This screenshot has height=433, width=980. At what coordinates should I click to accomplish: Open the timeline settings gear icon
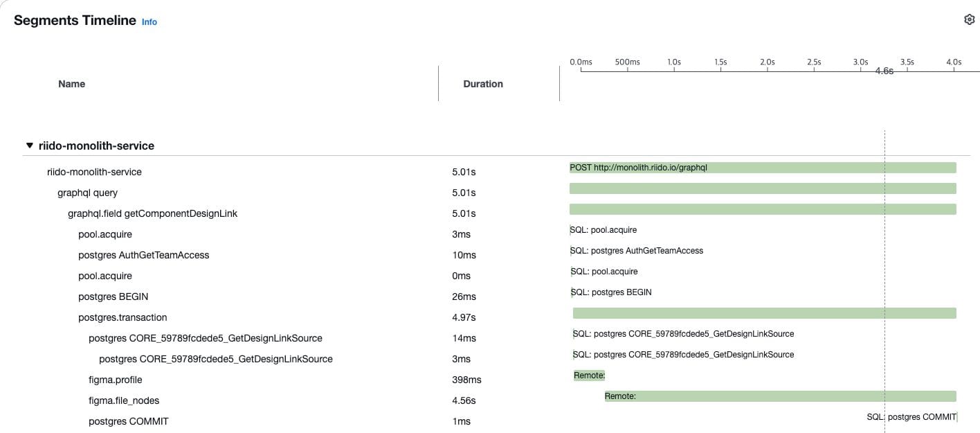969,19
